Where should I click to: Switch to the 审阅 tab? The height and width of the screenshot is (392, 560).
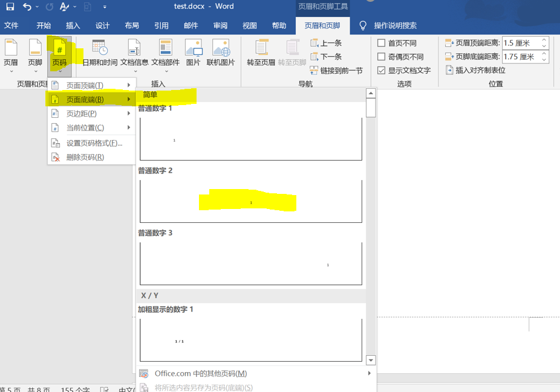point(220,25)
